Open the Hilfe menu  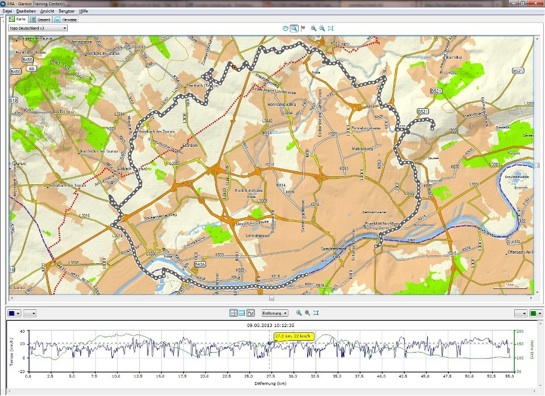pyautogui.click(x=83, y=11)
